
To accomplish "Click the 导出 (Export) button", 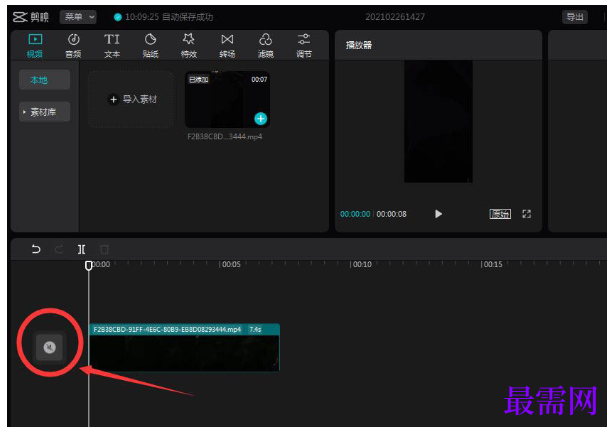I will point(575,17).
